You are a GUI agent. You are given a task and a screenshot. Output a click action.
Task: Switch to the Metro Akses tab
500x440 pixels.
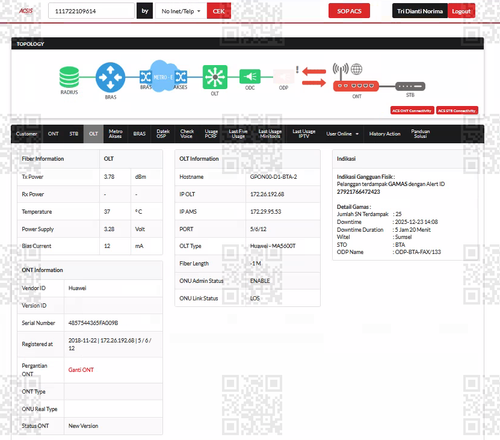(115, 134)
